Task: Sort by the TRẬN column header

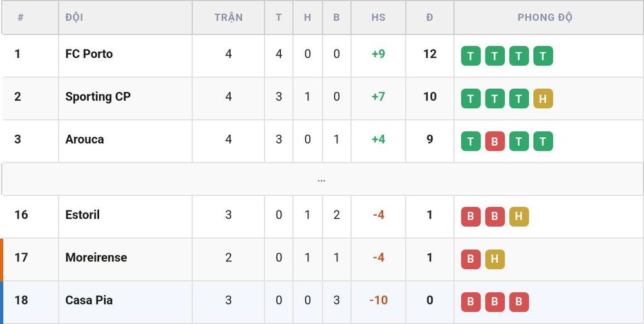Action: point(229,17)
